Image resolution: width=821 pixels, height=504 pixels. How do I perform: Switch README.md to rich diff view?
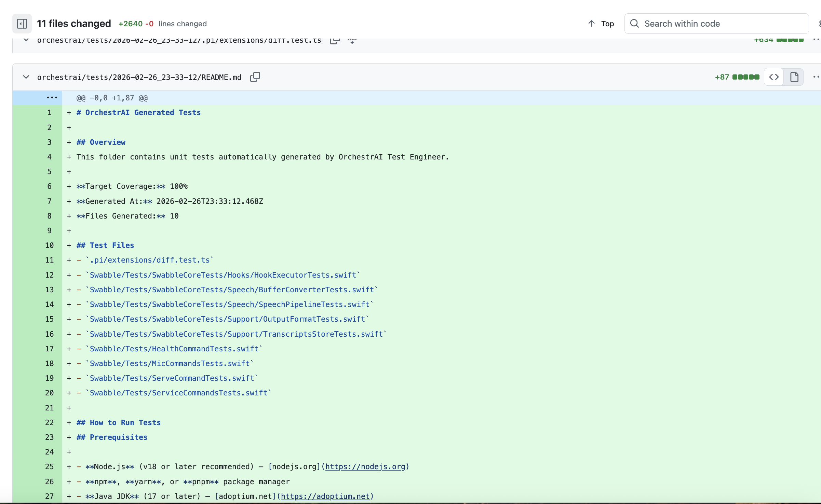point(794,77)
